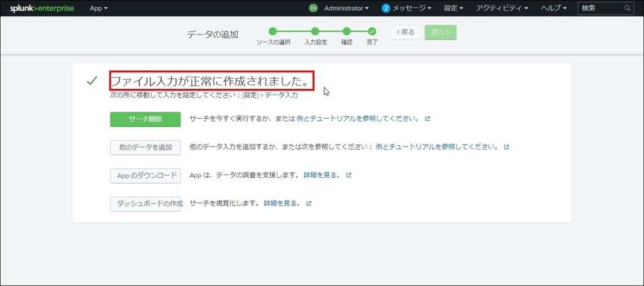Click into the 検索 input field
Image resolution: width=644 pixels, height=286 pixels.
pyautogui.click(x=601, y=8)
